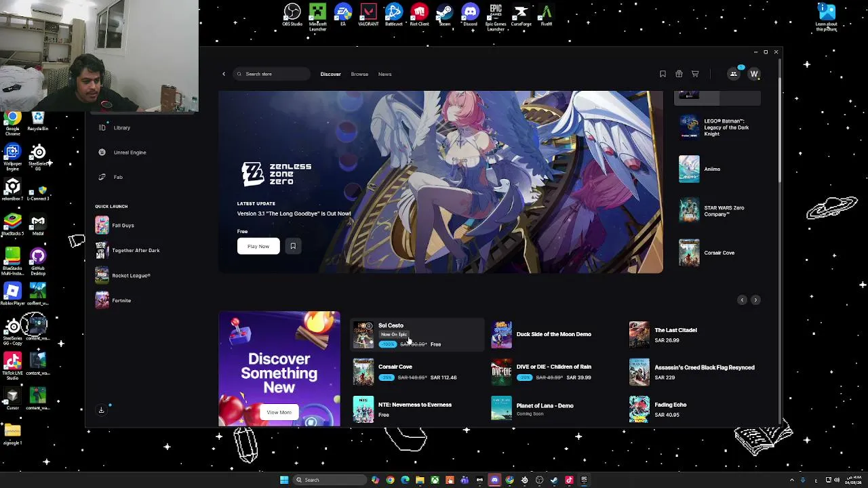Open DIVE or DIE - Children of Rain
This screenshot has height=488, width=868.
[555, 371]
